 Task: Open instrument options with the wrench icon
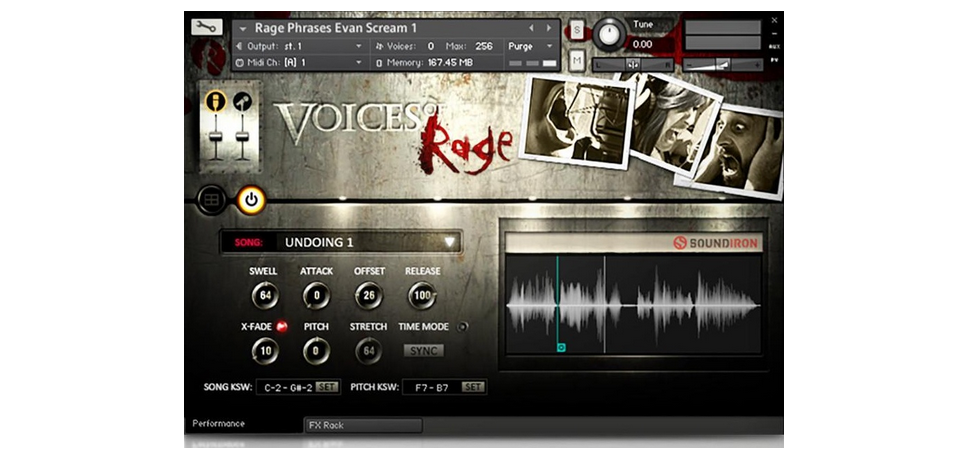207,26
